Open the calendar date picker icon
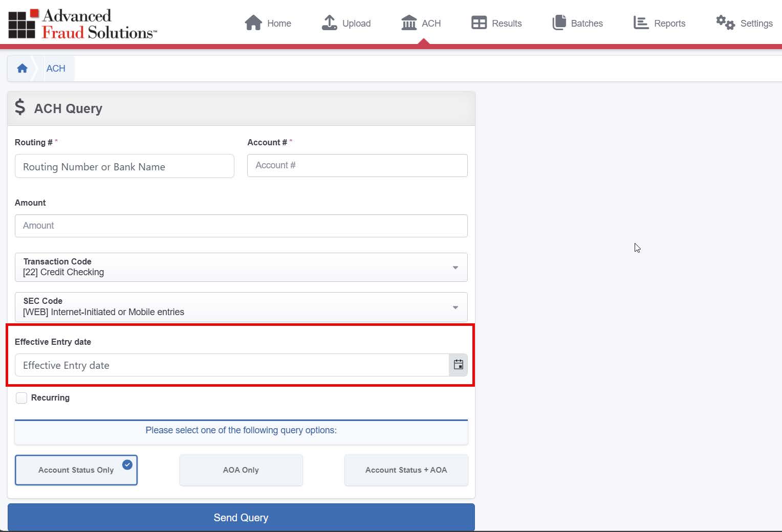The image size is (782, 532). (x=459, y=365)
